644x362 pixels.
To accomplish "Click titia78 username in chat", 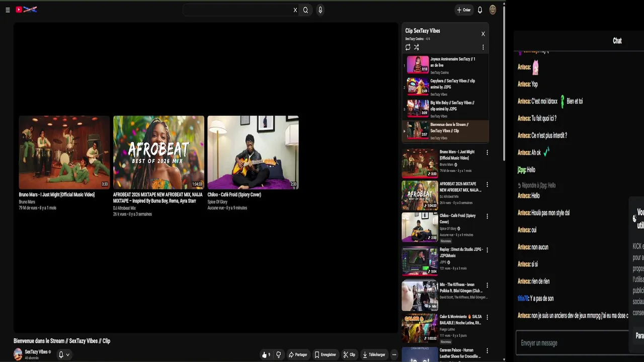I will tap(523, 298).
